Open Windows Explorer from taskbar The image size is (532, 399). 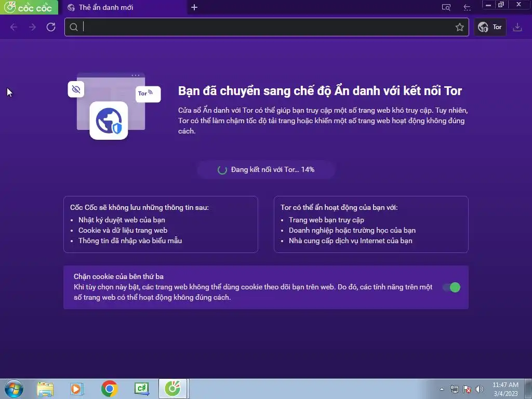[x=45, y=389]
